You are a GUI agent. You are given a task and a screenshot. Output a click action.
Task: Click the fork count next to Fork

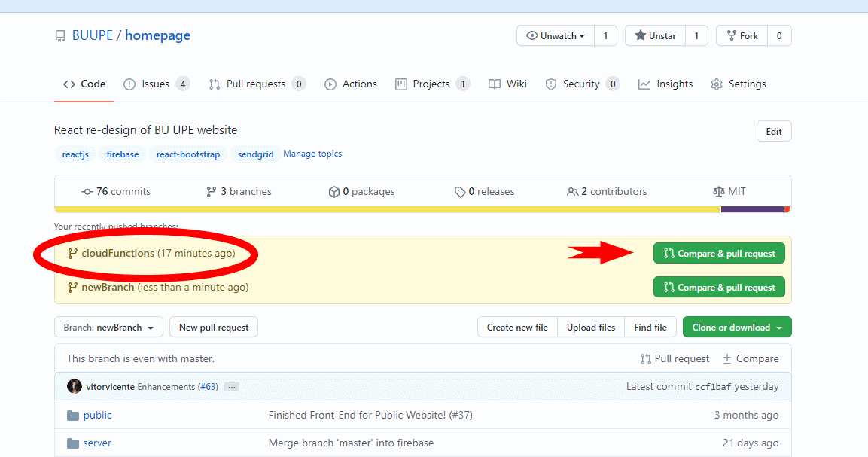coord(779,35)
